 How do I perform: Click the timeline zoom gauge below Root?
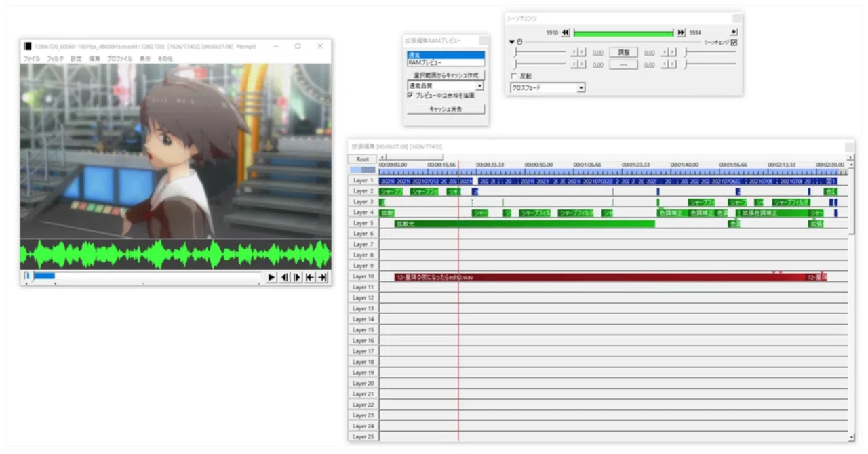pyautogui.click(x=362, y=169)
